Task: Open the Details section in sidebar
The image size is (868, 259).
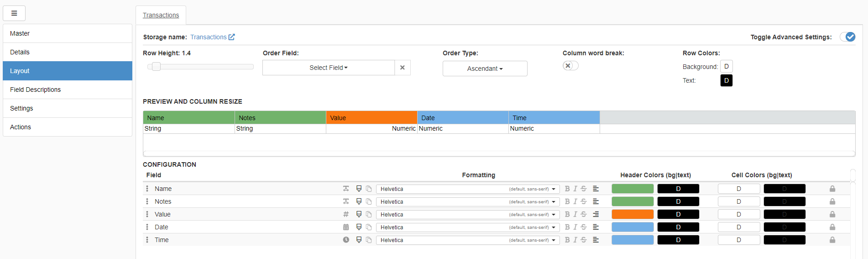Action: (x=68, y=52)
